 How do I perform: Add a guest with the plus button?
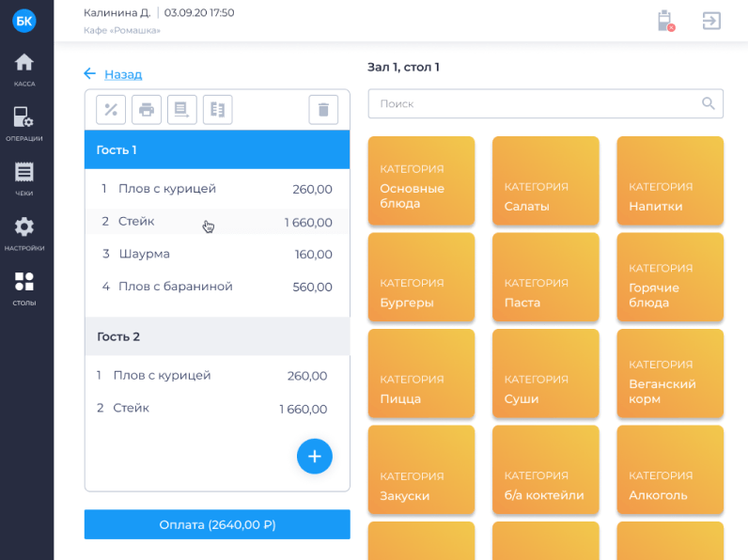click(x=315, y=457)
